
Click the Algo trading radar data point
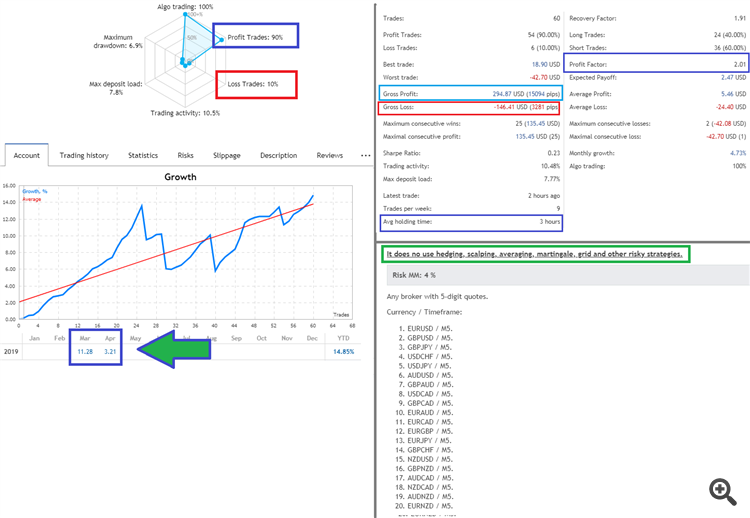pyautogui.click(x=185, y=15)
